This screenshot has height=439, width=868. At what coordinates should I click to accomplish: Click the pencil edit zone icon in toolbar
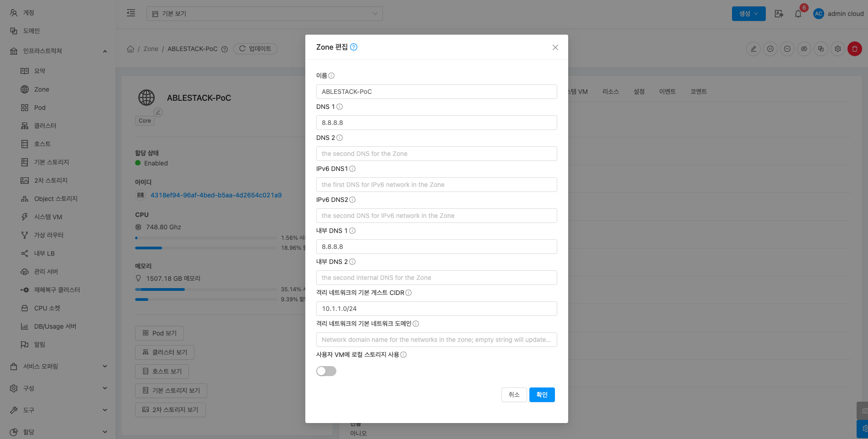click(x=753, y=49)
